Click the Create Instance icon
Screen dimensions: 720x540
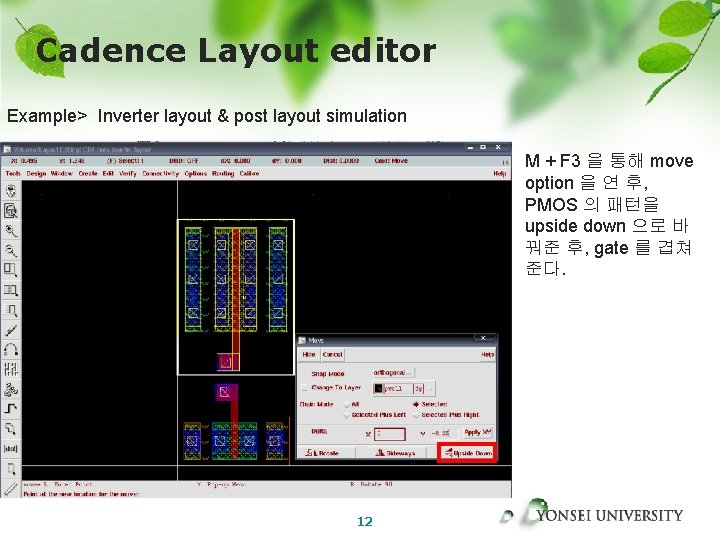(x=11, y=389)
